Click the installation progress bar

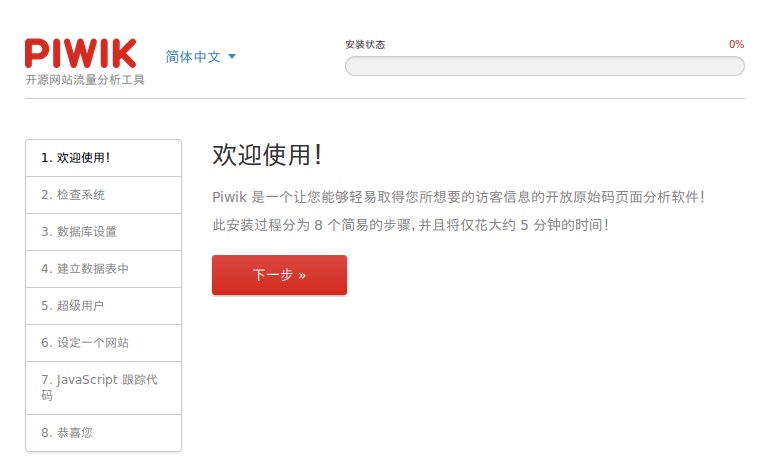(545, 66)
